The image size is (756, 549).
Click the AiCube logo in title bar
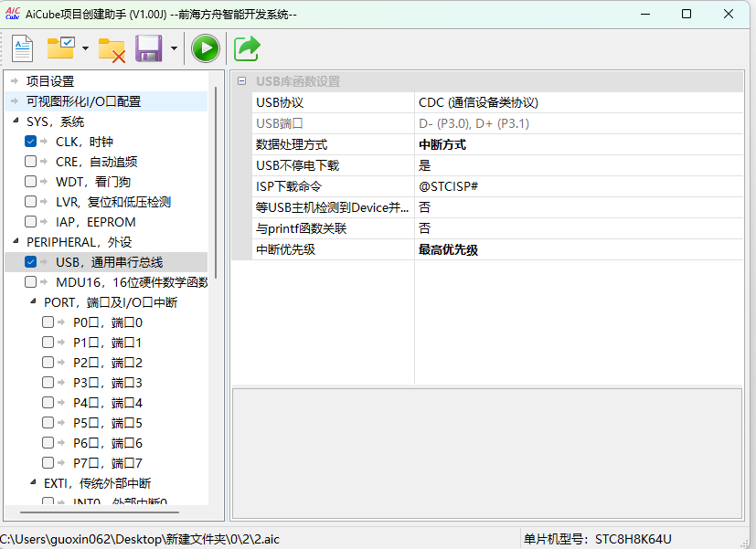(13, 14)
